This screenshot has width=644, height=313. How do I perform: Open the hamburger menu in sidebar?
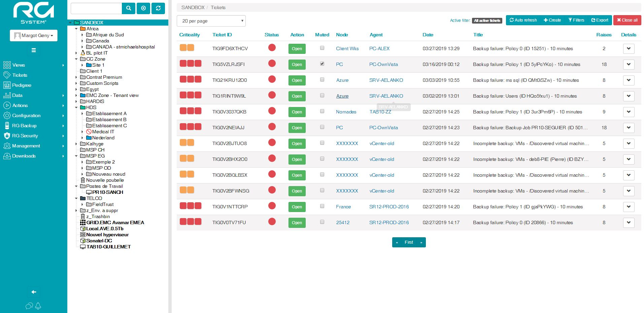[x=34, y=50]
